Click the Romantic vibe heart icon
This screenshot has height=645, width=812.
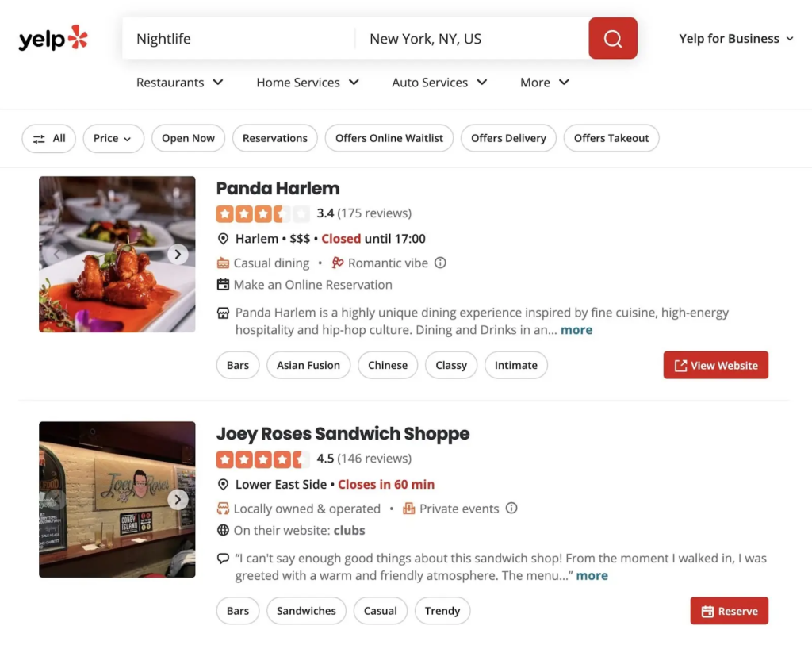338,263
